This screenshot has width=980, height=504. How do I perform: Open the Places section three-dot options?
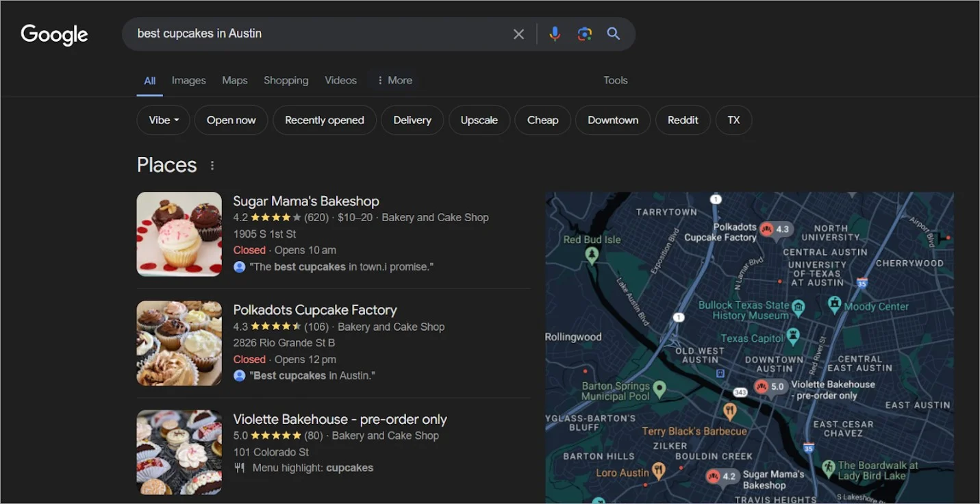pos(212,165)
